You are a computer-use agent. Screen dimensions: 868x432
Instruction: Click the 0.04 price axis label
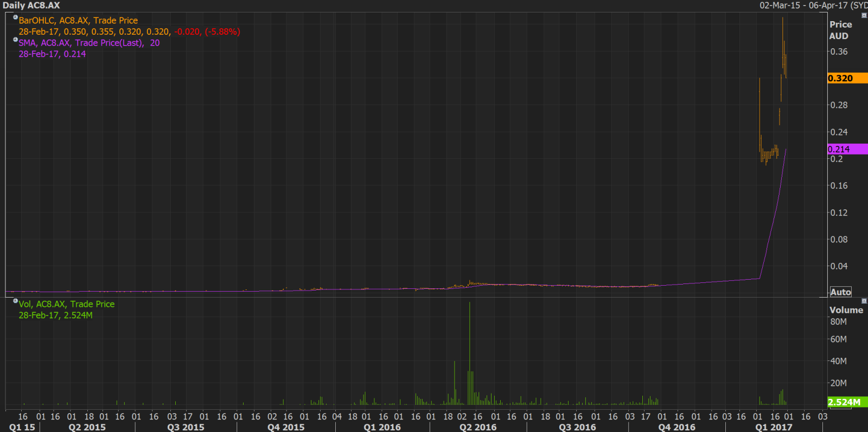[x=839, y=266]
